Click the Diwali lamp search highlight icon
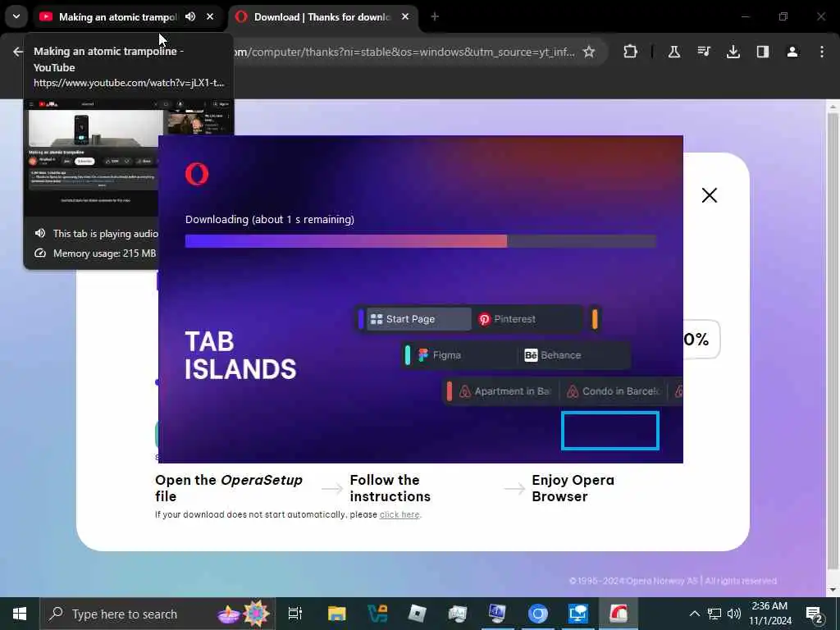The image size is (840, 630). pyautogui.click(x=244, y=614)
